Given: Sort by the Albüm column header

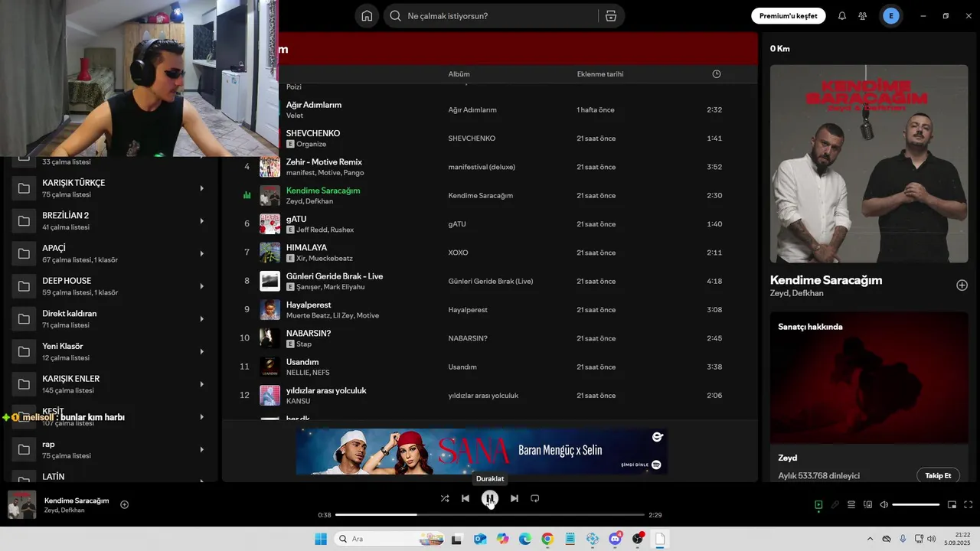Looking at the screenshot, I should tap(459, 74).
